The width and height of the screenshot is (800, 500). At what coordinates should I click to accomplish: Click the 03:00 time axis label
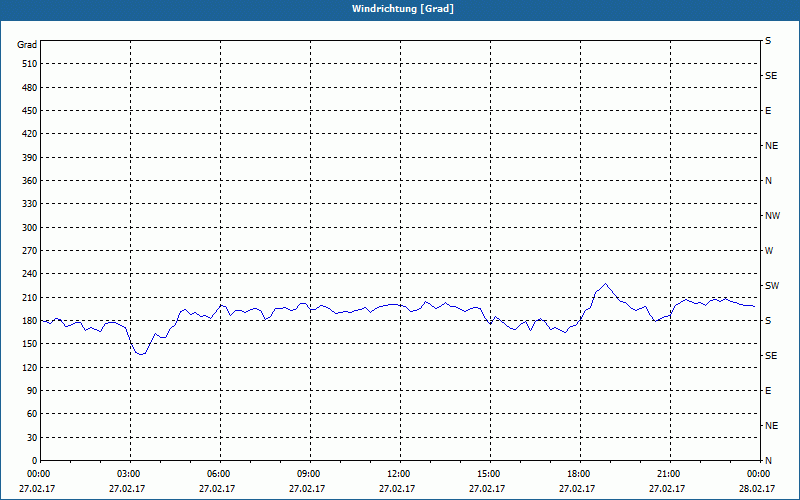(x=131, y=474)
